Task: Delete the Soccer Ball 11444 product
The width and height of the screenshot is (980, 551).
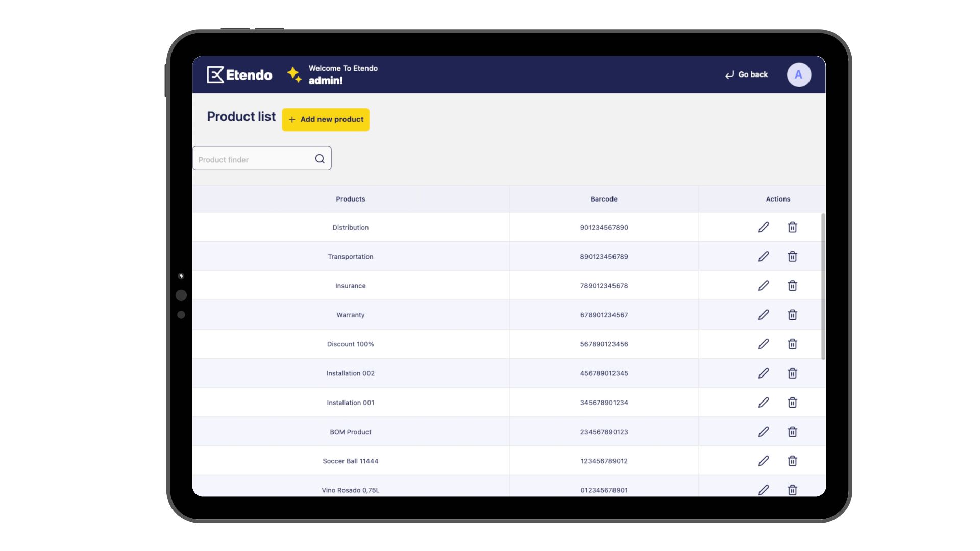Action: coord(792,461)
